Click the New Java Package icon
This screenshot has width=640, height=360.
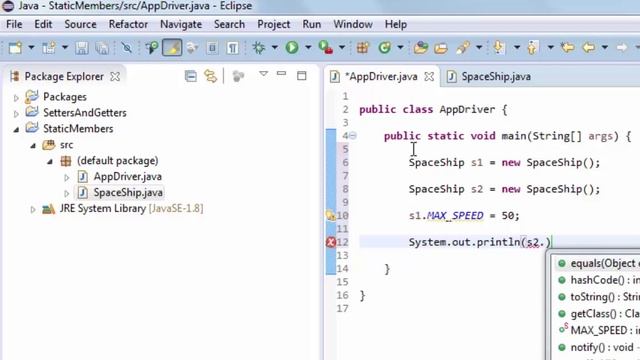pos(362,48)
